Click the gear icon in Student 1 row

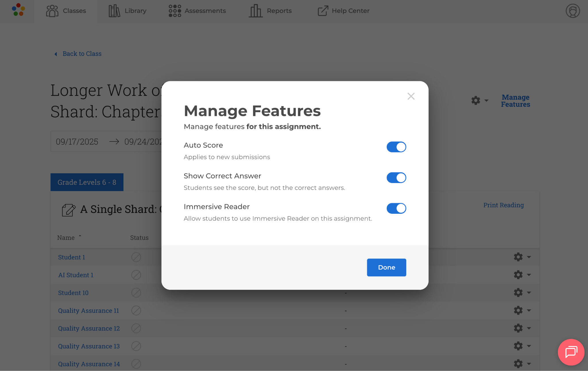click(518, 257)
